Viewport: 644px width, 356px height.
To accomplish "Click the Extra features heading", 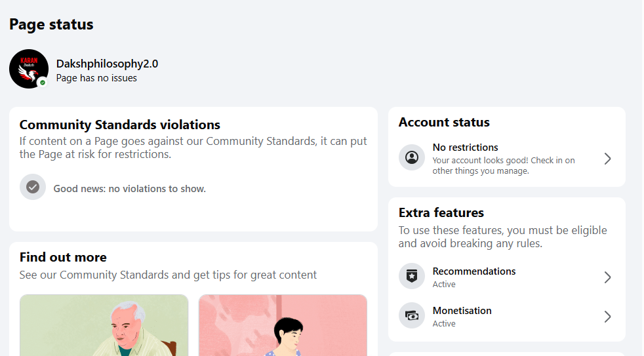I will tap(441, 213).
